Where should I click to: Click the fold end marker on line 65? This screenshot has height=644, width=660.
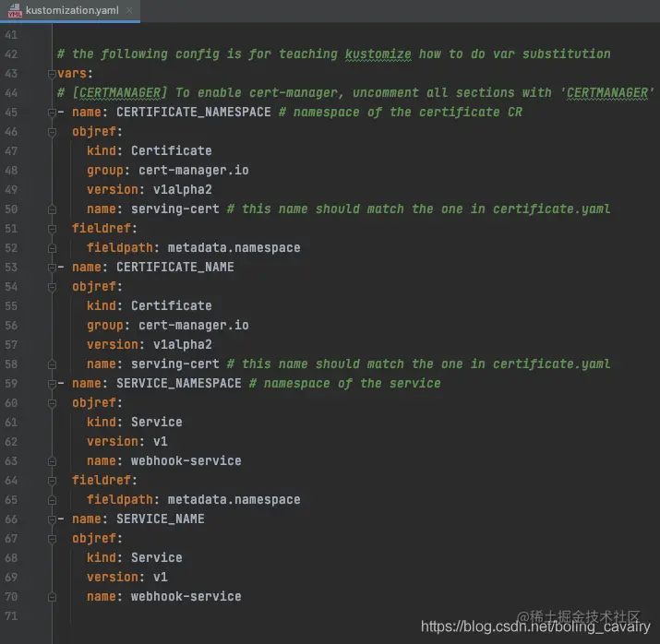click(52, 500)
